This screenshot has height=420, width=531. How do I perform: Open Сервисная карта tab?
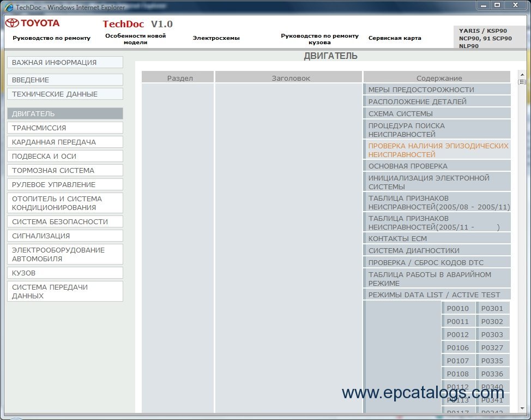click(395, 38)
